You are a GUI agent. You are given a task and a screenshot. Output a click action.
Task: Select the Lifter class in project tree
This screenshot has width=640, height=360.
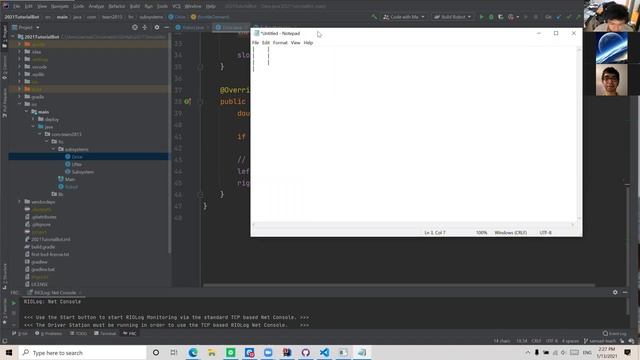(x=77, y=164)
